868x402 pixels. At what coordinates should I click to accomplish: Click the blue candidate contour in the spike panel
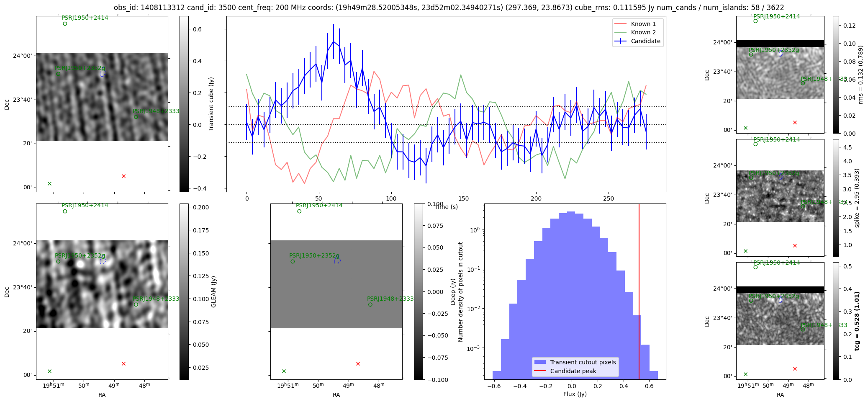coord(781,177)
